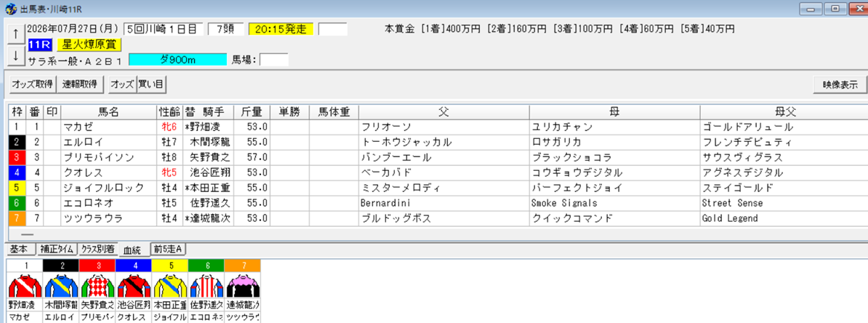Click sire トーホウジャッカル cell
The width and height of the screenshot is (868, 323).
tap(443, 143)
